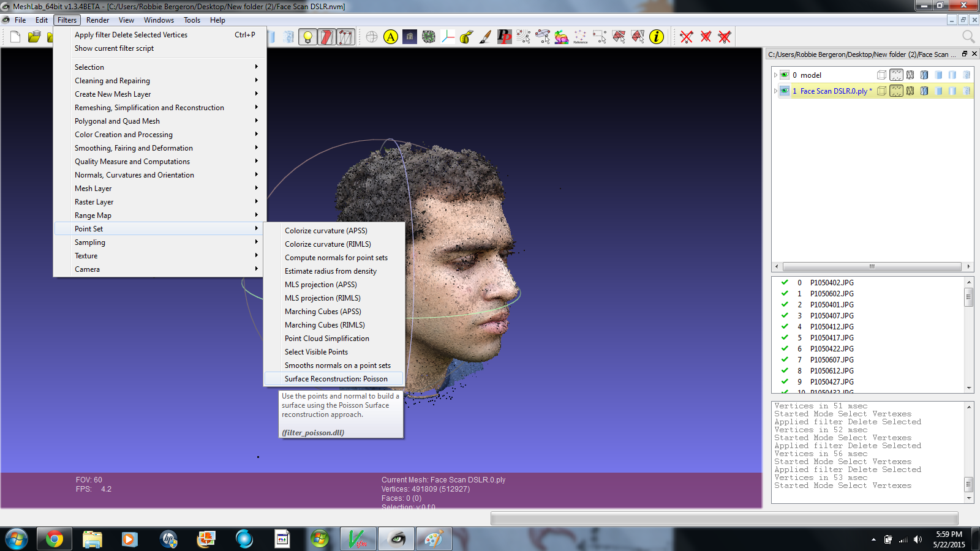Click the Show Trackball sphere icon
The image size is (980, 551).
pyautogui.click(x=372, y=37)
